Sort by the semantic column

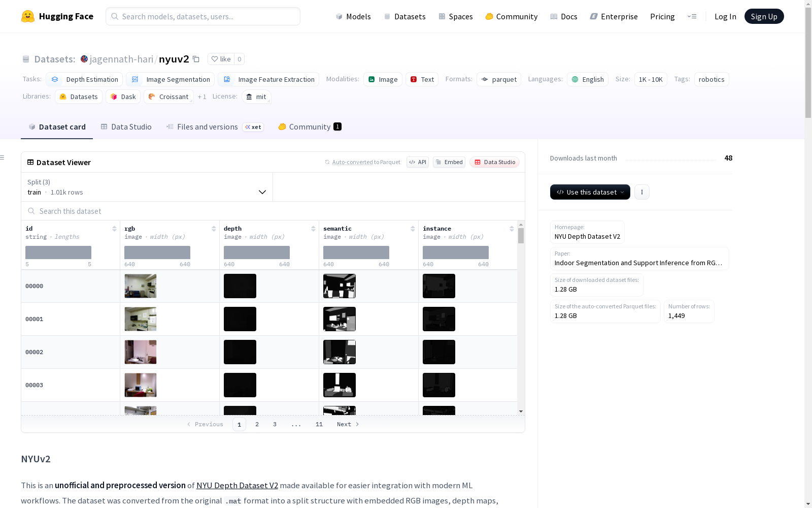click(x=413, y=229)
